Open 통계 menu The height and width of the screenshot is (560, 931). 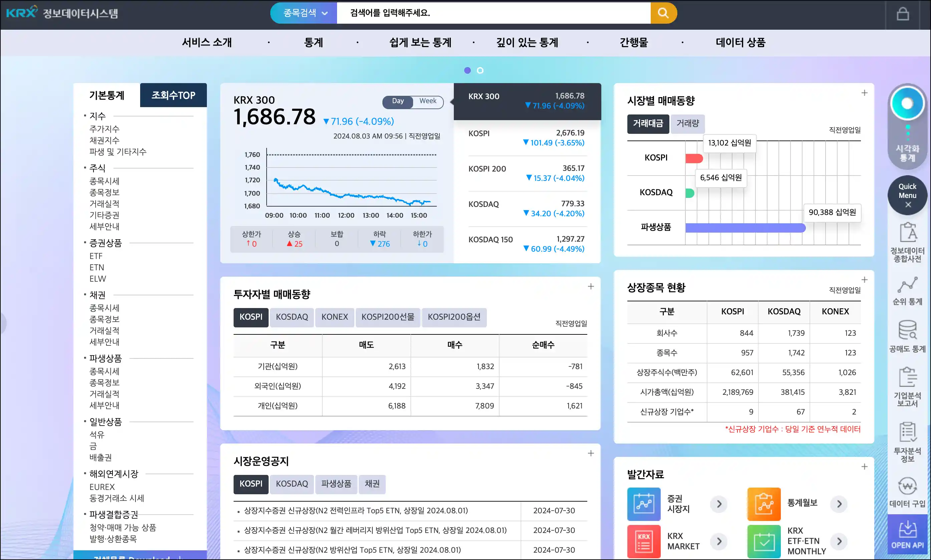pyautogui.click(x=313, y=42)
